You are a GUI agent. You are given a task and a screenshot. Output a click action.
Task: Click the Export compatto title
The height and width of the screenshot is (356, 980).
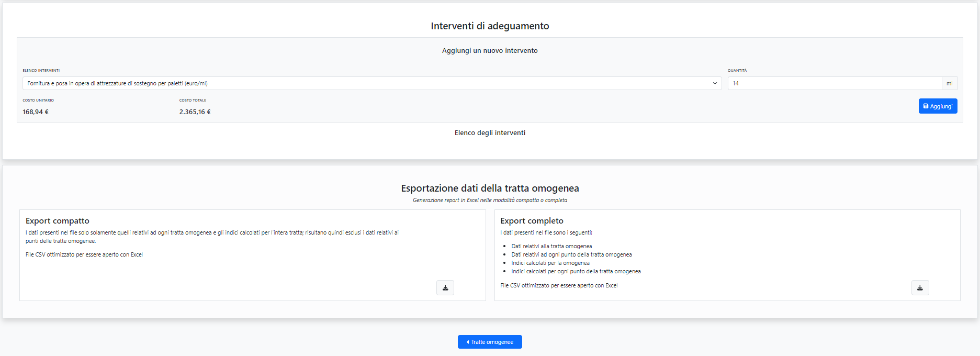tap(58, 221)
